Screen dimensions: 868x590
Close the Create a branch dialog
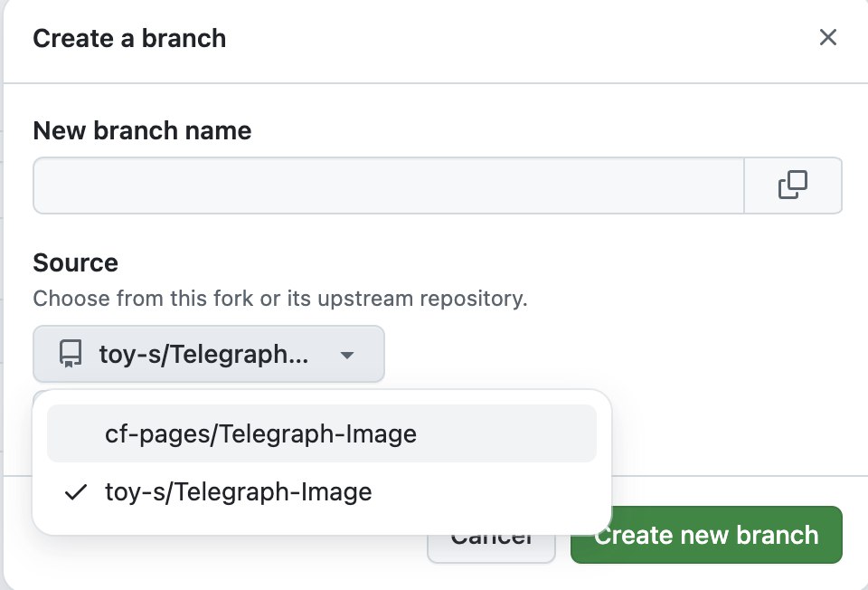(x=827, y=38)
